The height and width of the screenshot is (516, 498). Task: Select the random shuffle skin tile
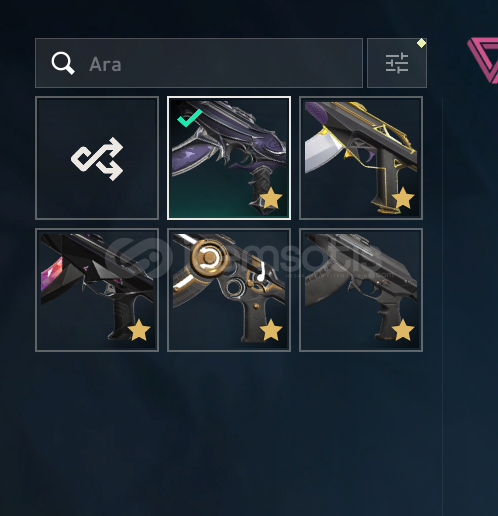97,158
